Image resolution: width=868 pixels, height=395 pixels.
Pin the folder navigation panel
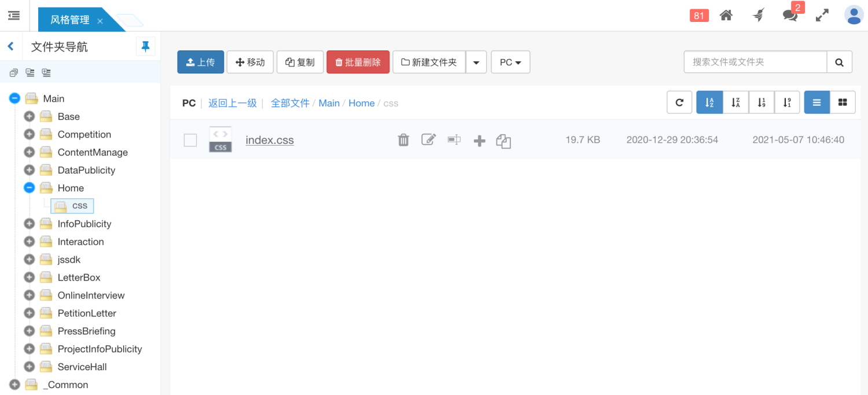(x=145, y=46)
